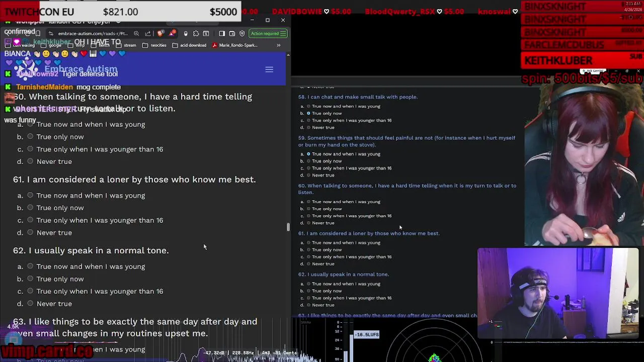Click the -16.5LUFS loudness meter readout
Screen dimensions: 644x362
click(x=367, y=334)
